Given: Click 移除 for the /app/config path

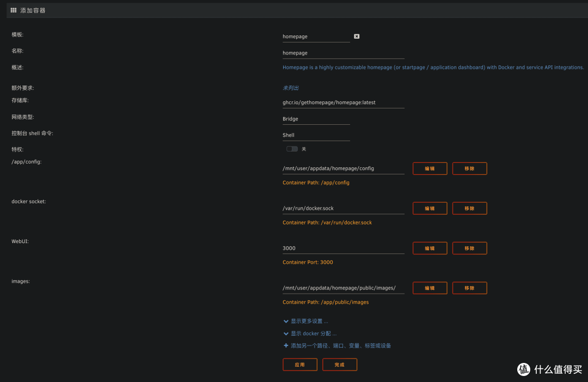Looking at the screenshot, I should [x=469, y=168].
